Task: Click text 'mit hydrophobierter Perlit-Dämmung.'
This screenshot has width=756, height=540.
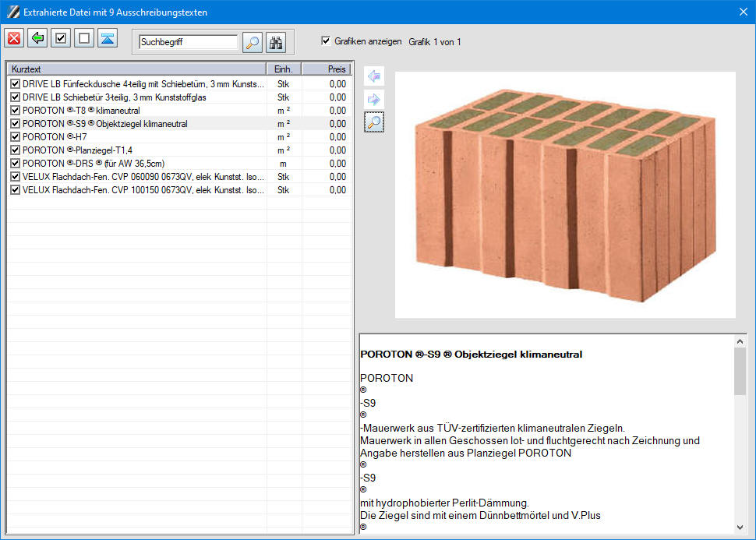Action: [x=444, y=503]
